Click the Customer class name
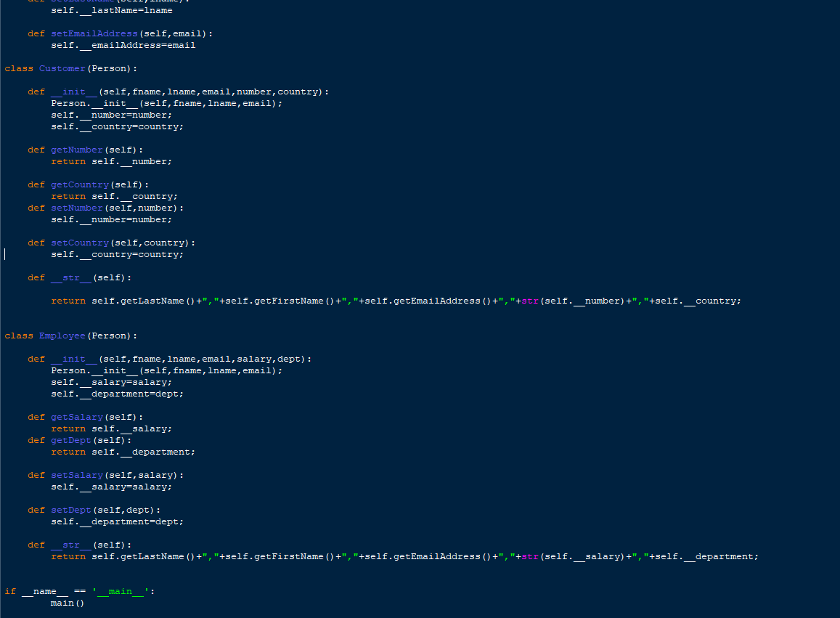Screen dimensions: 840x618 (x=62, y=68)
